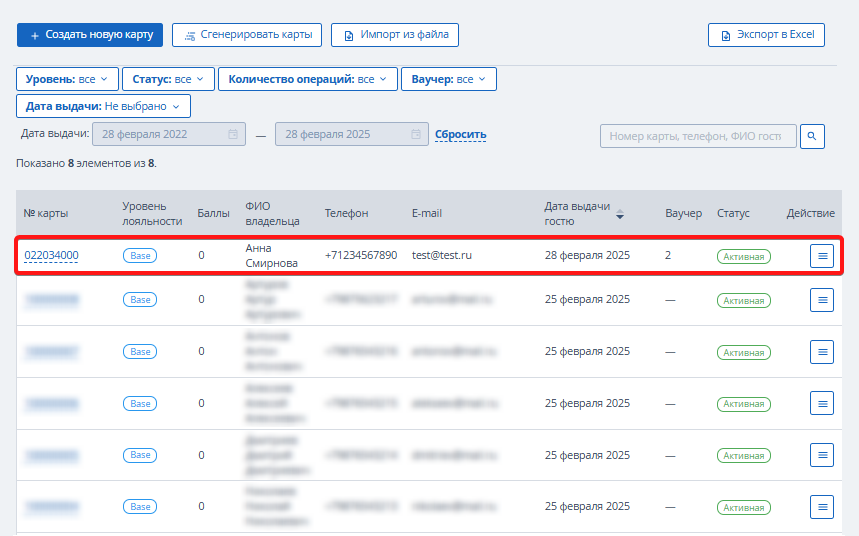Focus the card number search field

click(x=698, y=136)
